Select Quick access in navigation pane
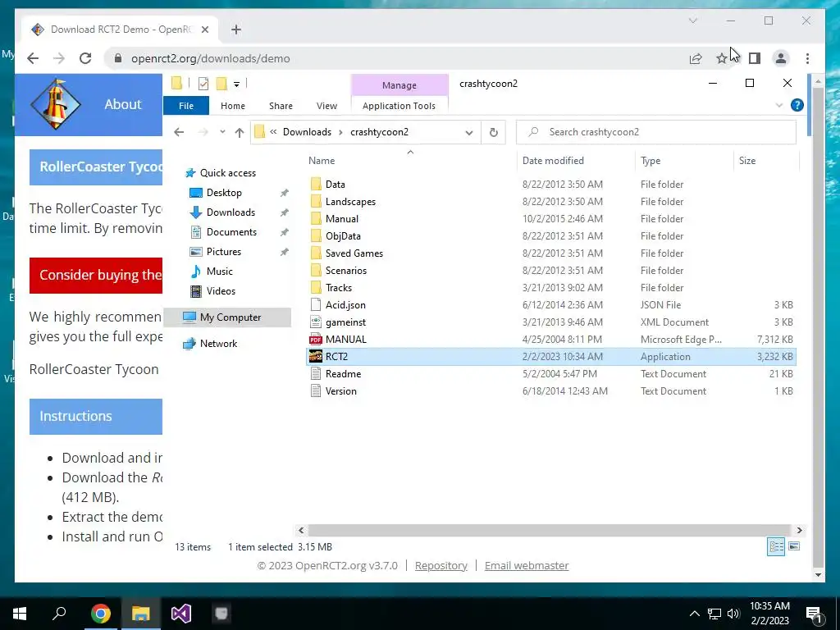 coord(228,172)
